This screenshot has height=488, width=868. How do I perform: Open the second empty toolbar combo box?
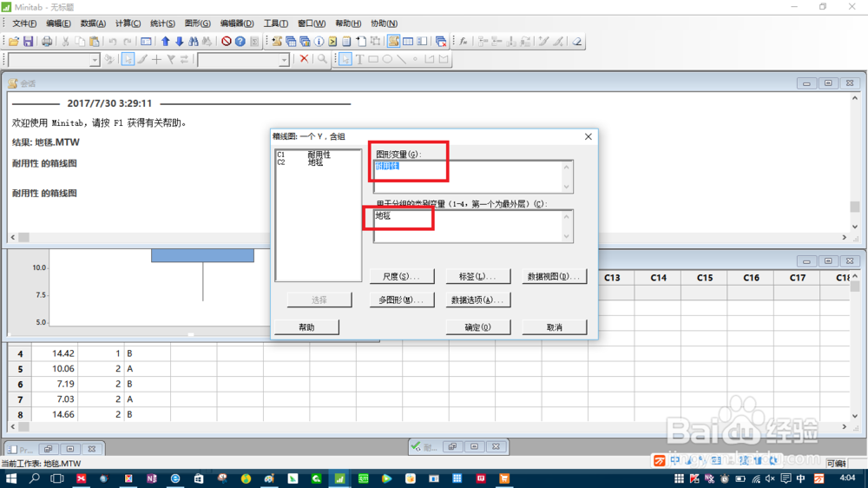pos(244,59)
